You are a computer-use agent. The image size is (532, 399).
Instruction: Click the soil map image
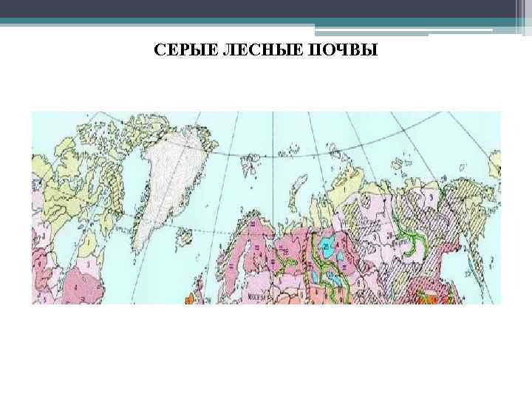[266, 208]
